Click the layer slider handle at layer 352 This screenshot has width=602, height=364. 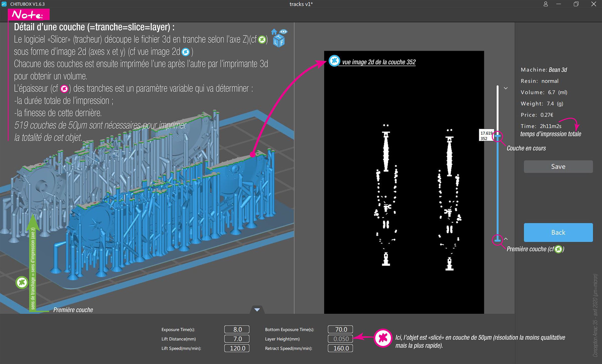coord(498,136)
